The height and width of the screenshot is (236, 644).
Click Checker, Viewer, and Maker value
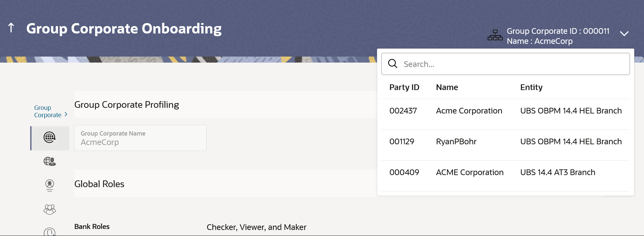[256, 227]
